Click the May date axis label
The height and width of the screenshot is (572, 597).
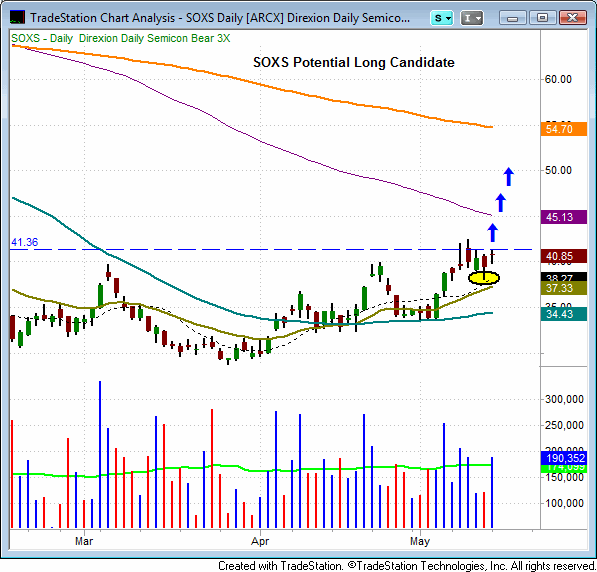tap(420, 541)
